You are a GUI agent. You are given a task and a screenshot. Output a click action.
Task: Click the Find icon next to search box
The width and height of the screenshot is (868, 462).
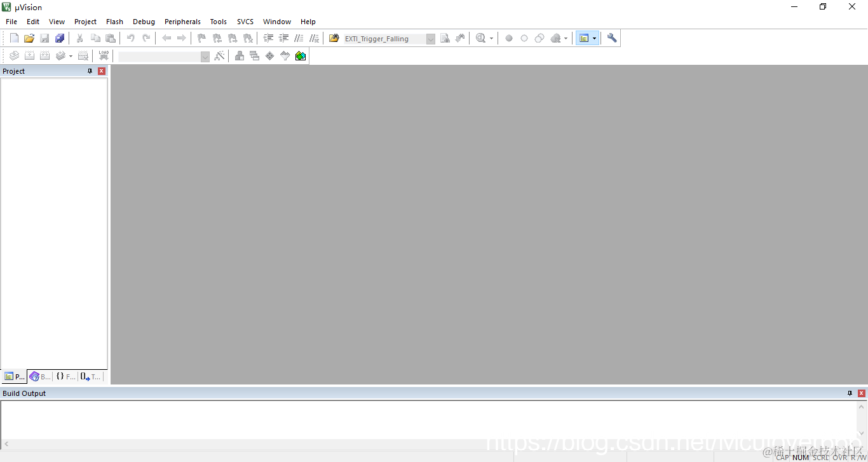pyautogui.click(x=445, y=38)
